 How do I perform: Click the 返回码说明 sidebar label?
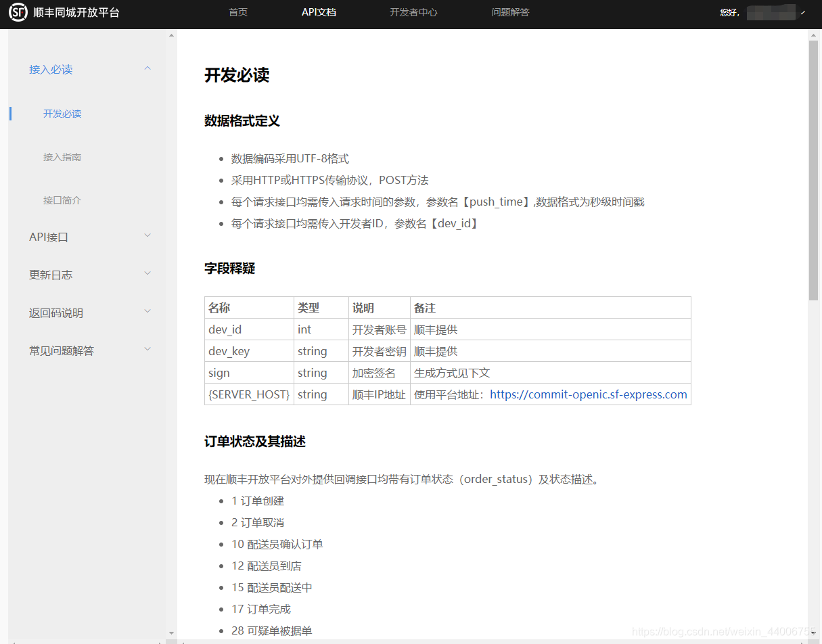(56, 313)
